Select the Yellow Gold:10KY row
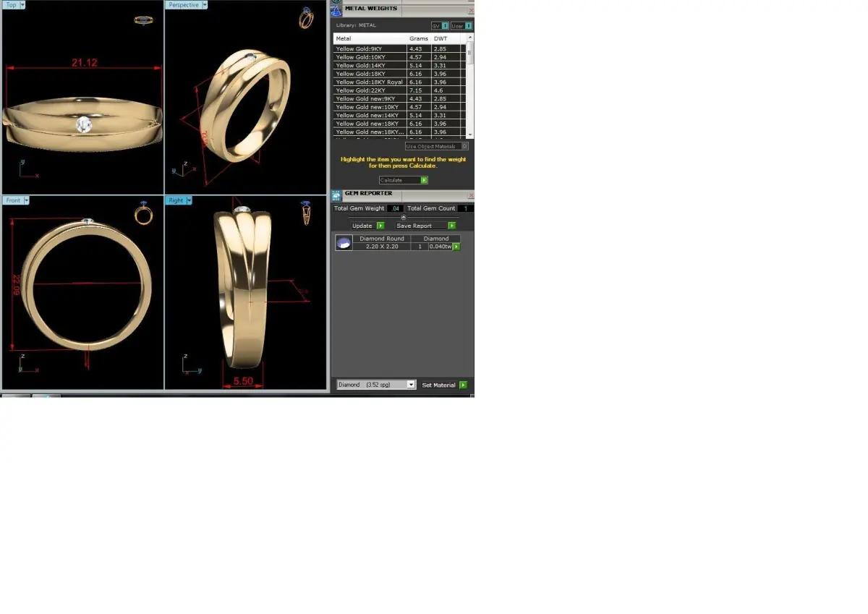Screen dimensions: 868x614 pos(400,57)
